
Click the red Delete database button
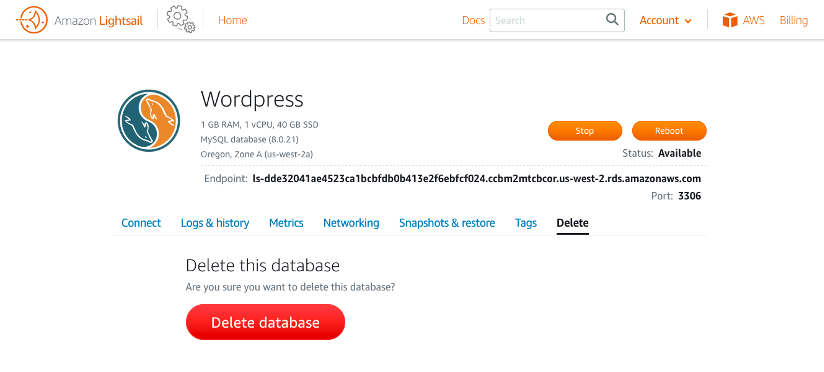[x=265, y=322]
